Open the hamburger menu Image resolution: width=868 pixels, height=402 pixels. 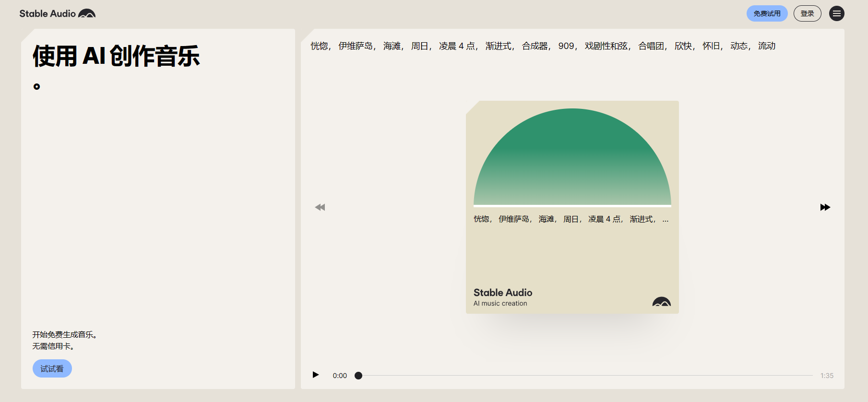coord(836,13)
